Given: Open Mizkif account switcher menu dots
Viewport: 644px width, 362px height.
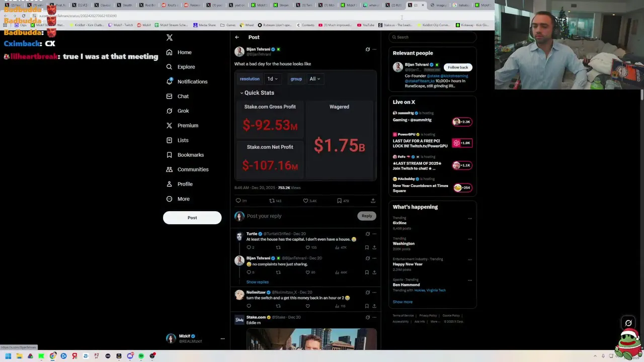Looking at the screenshot, I should 222,339.
